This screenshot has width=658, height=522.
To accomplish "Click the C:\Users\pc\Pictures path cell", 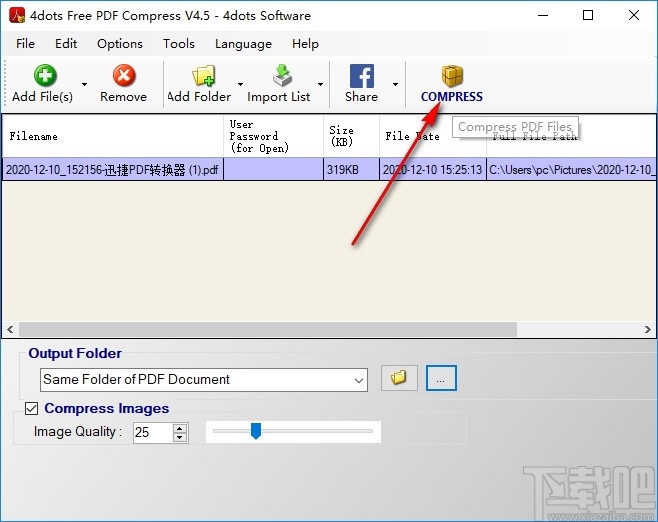I will point(571,170).
